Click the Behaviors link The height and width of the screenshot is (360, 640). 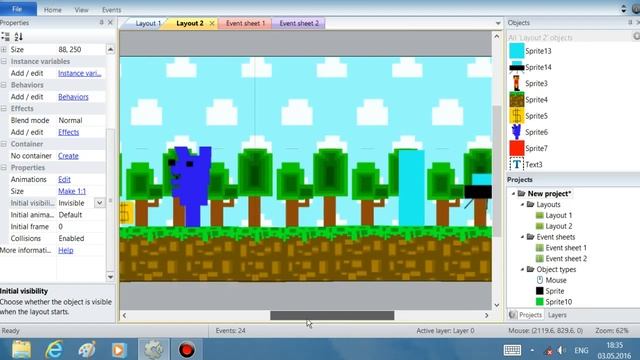coord(73,97)
